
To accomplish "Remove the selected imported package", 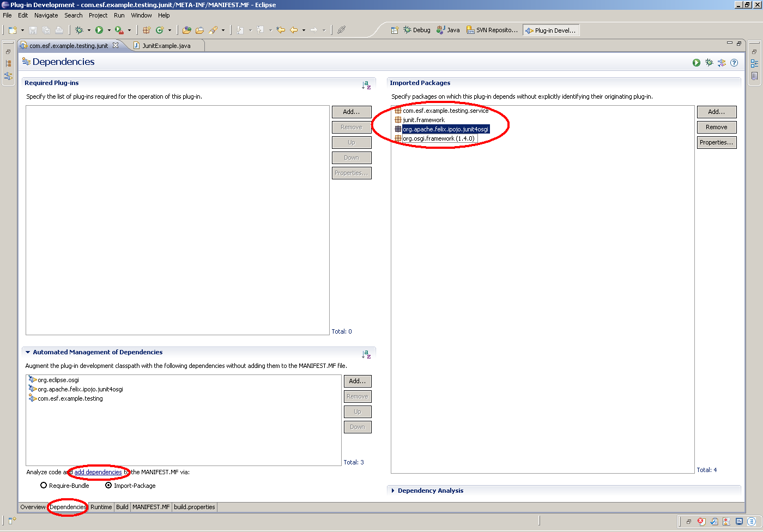I will (717, 127).
